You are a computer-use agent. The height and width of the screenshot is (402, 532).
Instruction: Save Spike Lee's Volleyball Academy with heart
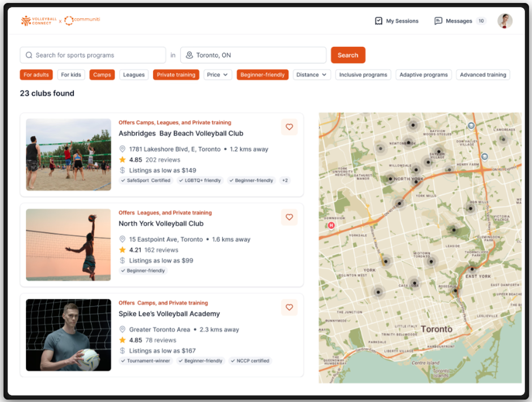click(289, 307)
